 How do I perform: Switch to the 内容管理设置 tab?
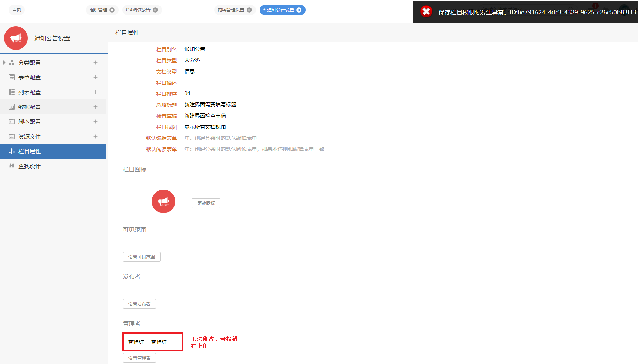(x=231, y=10)
